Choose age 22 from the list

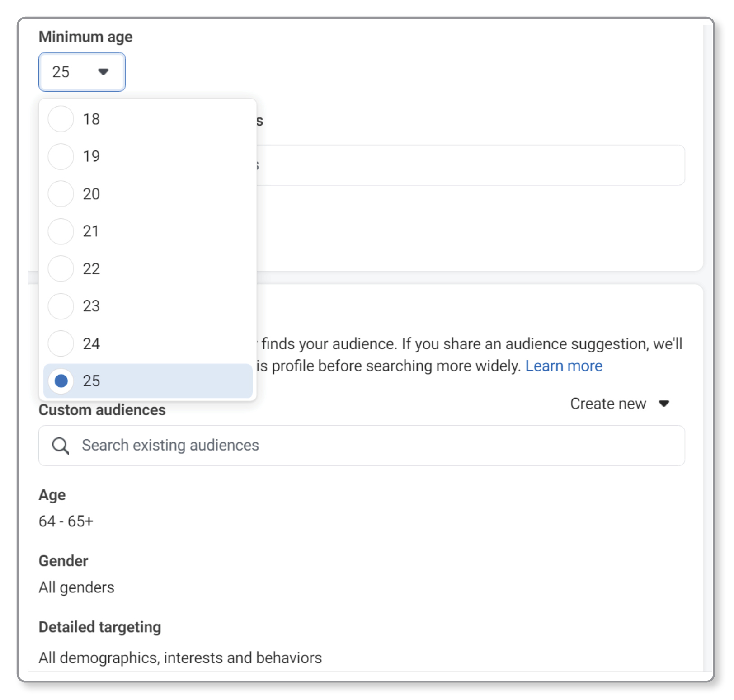coord(148,269)
